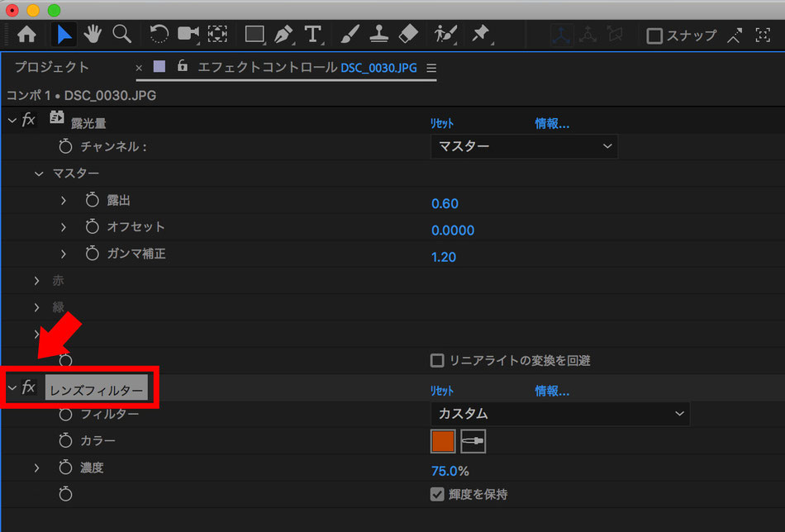Expand the 赤 channel group

point(36,280)
